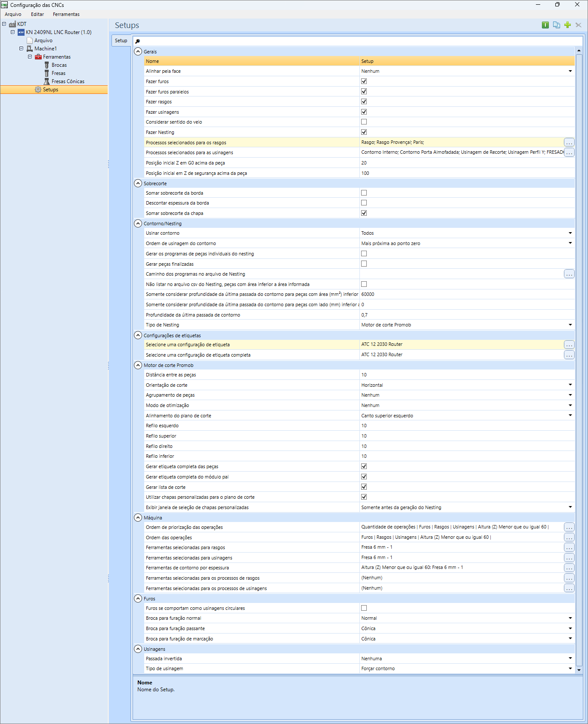Click the vertical scrollbar of settings list
The width and height of the screenshot is (588, 724).
tap(579, 360)
